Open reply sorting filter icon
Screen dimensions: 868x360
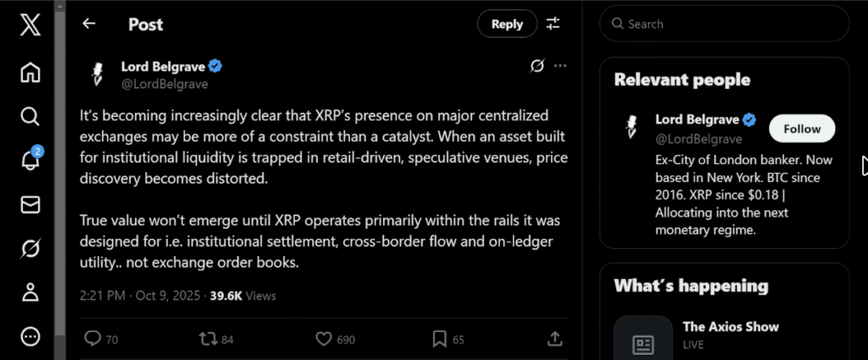click(x=554, y=24)
